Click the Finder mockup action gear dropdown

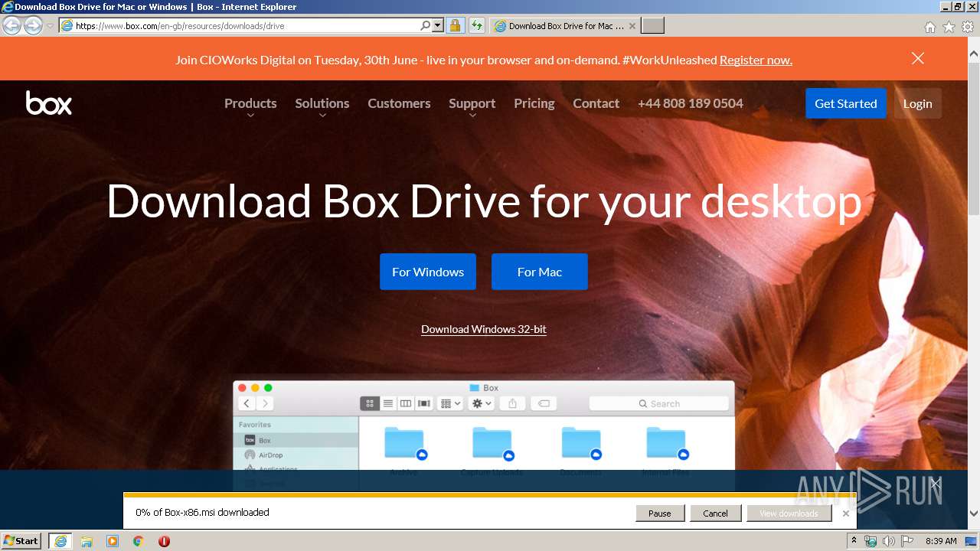(482, 403)
